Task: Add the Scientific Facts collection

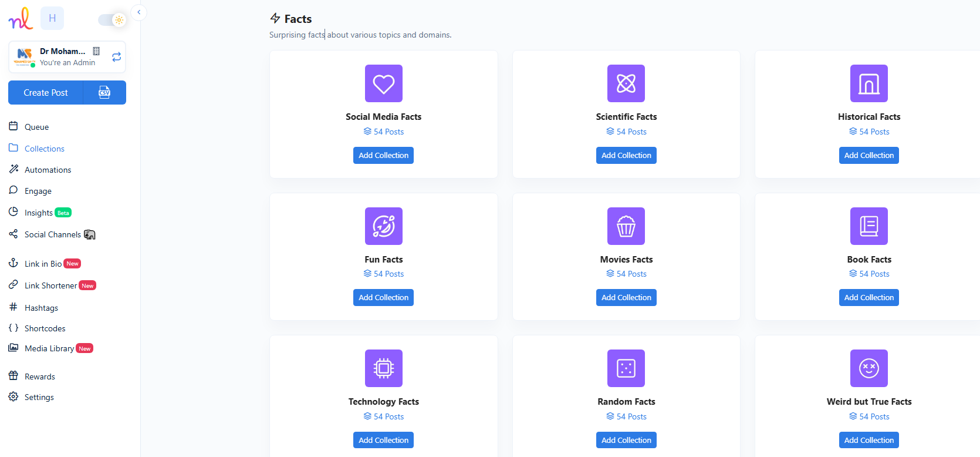Action: click(x=626, y=155)
